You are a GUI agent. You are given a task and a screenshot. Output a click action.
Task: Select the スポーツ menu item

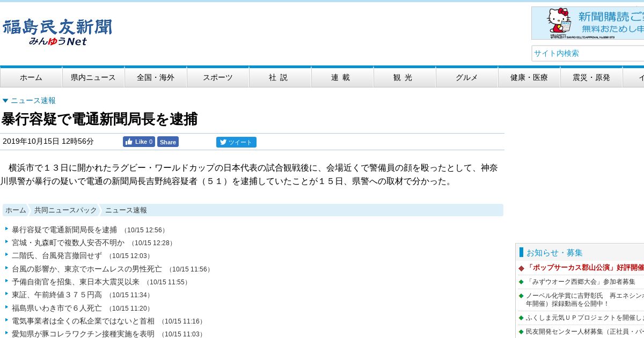click(x=218, y=77)
